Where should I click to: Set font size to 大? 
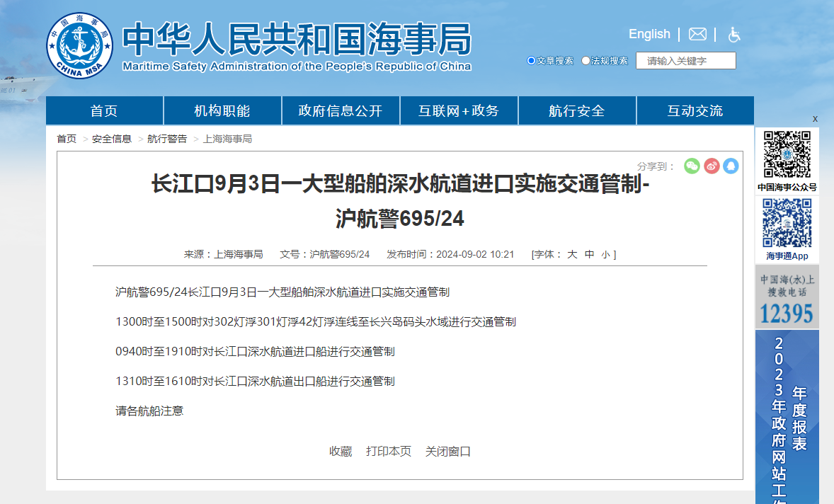click(572, 255)
